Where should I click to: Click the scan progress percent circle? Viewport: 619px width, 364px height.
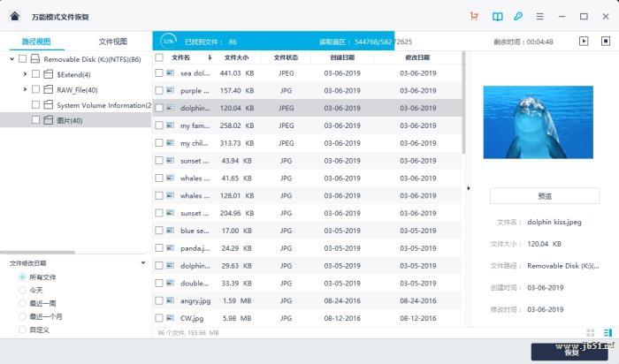[x=169, y=41]
